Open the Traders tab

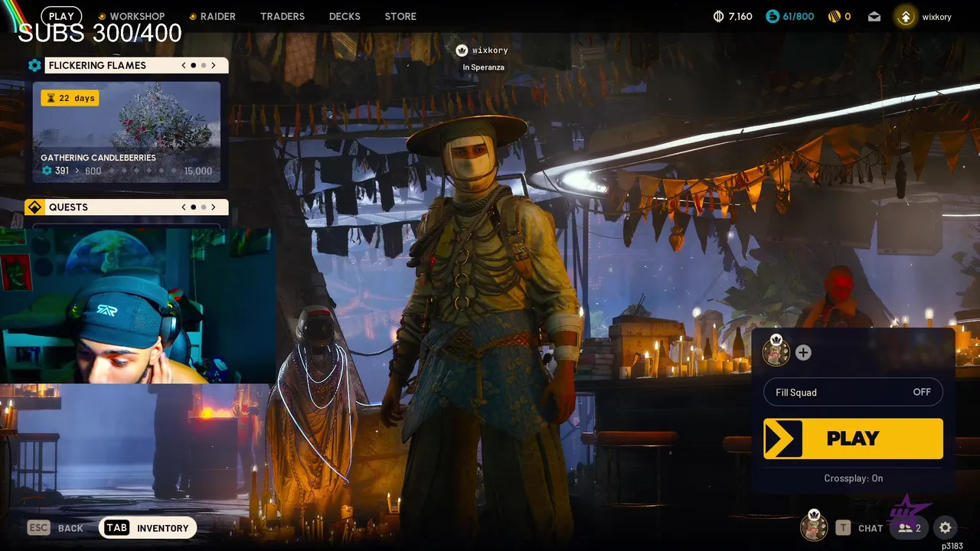click(283, 16)
